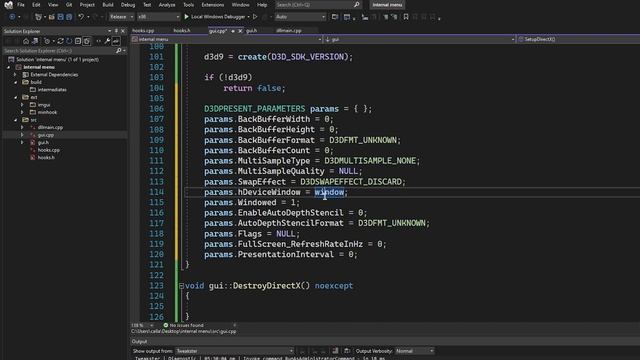Click the uncomment selection toolbar icon

(x=394, y=17)
